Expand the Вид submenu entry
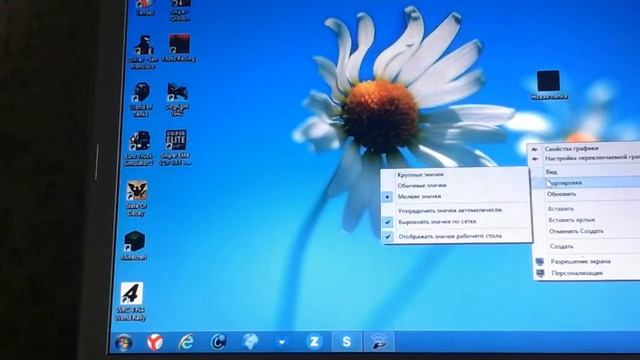Viewport: 640px width, 360px height. (586, 172)
